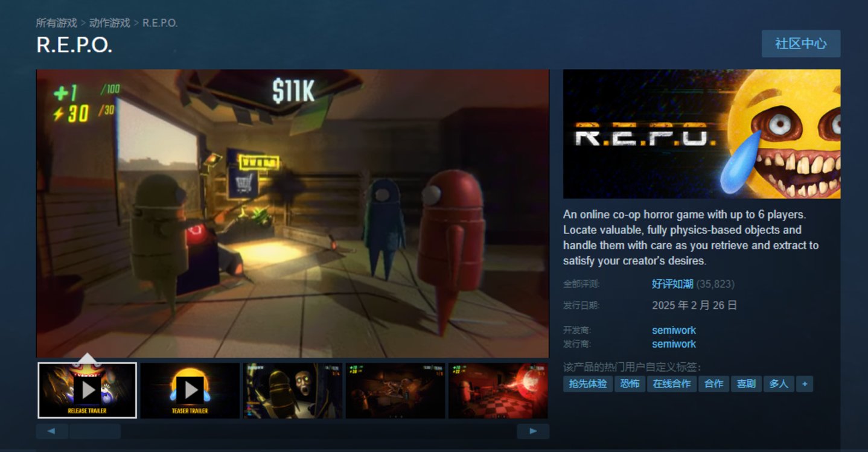The height and width of the screenshot is (452, 868).
Task: Click the plus icon to add tag
Action: [x=804, y=384]
